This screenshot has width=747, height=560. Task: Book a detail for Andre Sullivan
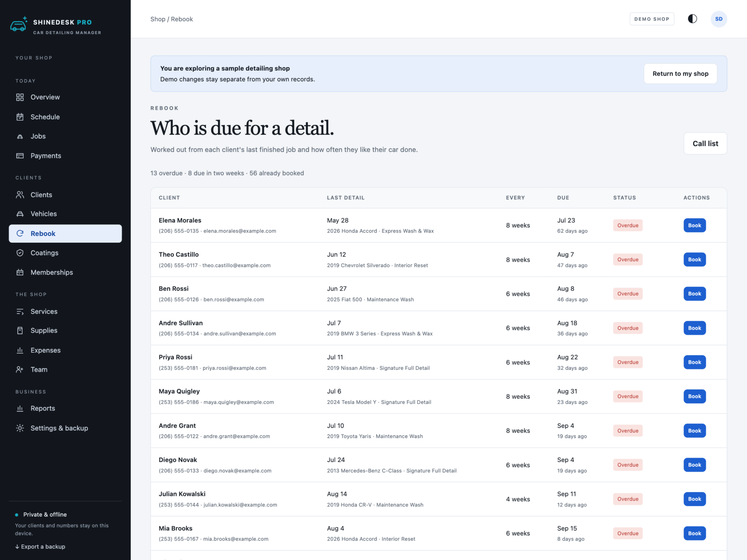click(x=694, y=328)
